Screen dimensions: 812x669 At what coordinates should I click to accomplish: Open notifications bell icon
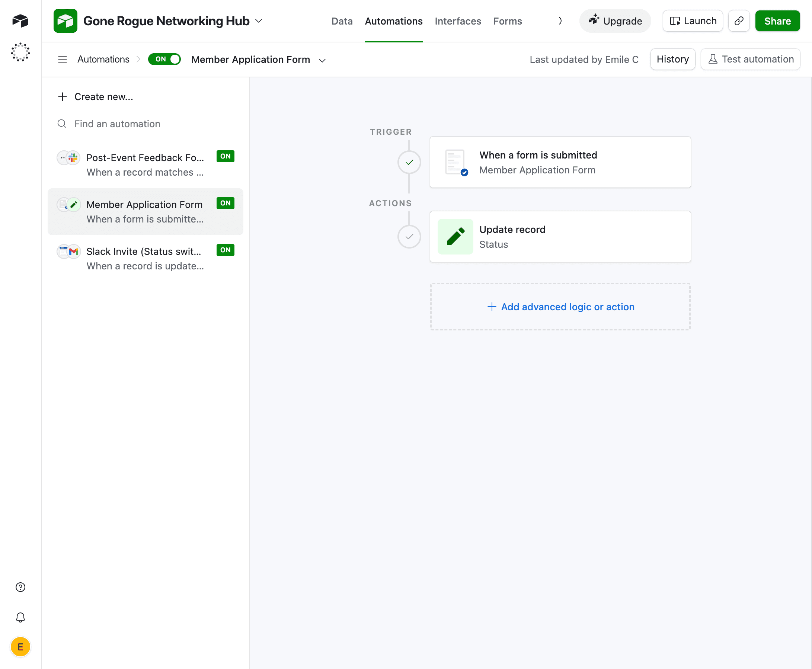[x=20, y=617]
